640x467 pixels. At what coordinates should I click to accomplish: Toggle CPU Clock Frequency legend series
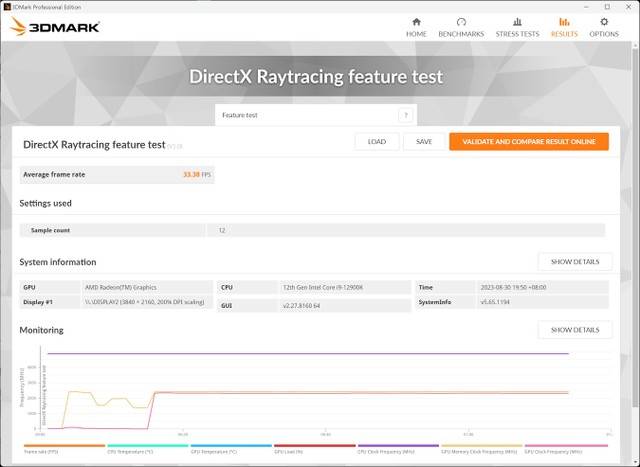tap(398, 449)
